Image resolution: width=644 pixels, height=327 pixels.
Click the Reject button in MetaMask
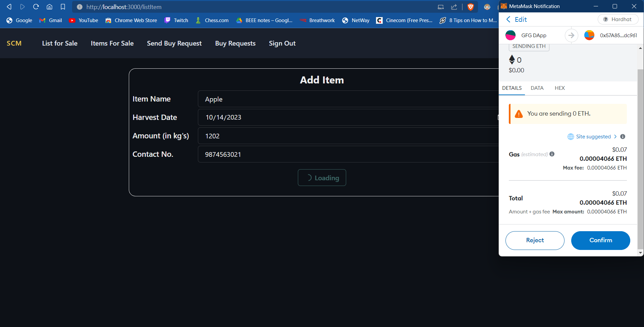535,240
